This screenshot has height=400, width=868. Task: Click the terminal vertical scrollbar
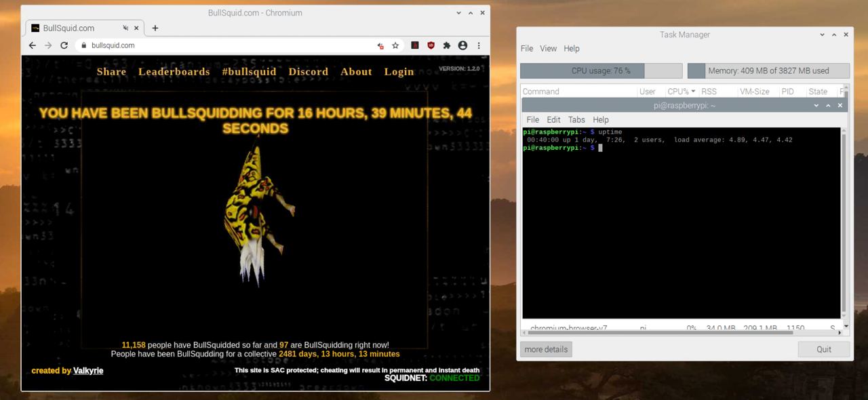(844, 221)
